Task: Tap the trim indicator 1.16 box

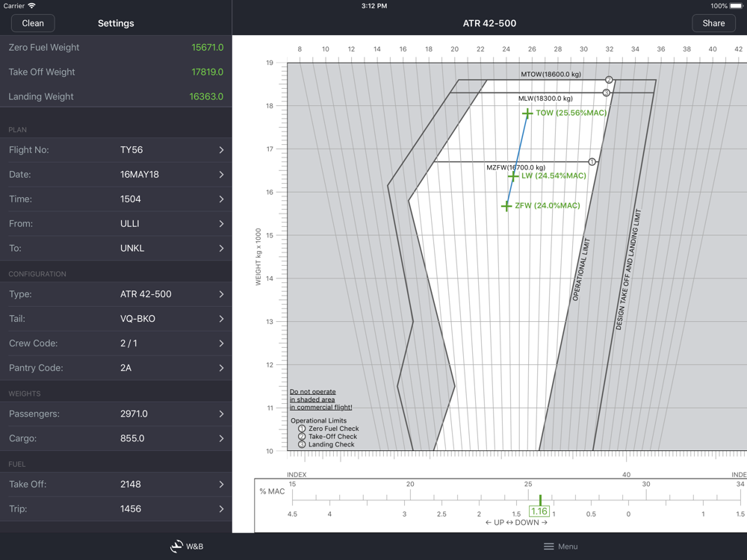Action: click(539, 511)
